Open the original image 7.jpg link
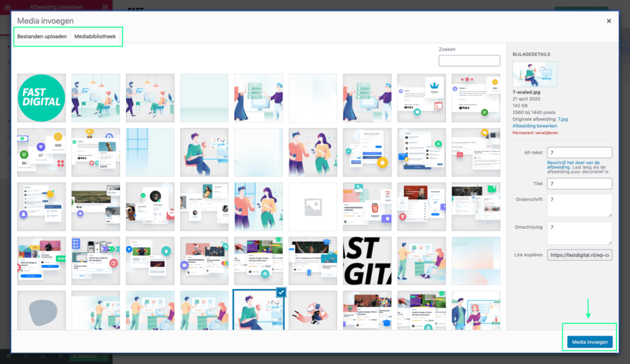The image size is (630, 364). click(563, 119)
